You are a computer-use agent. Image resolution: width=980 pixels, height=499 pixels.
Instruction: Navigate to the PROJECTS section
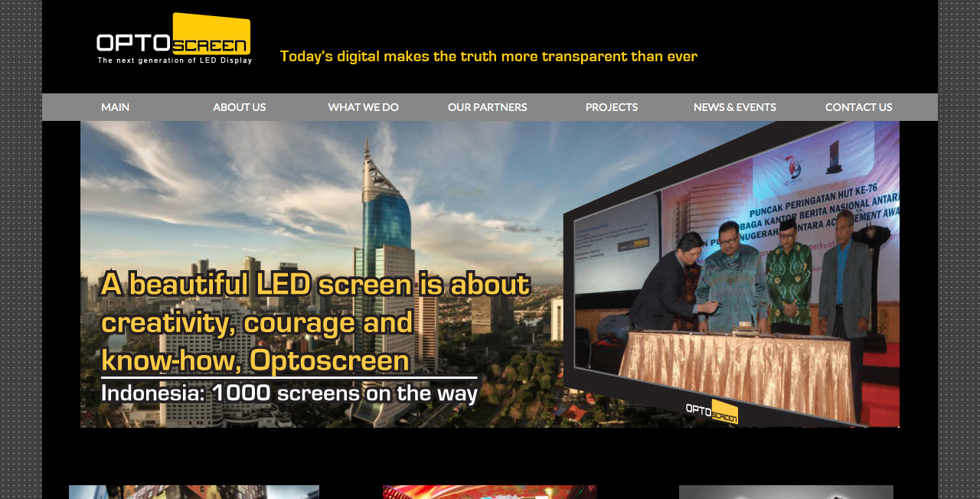[x=611, y=107]
